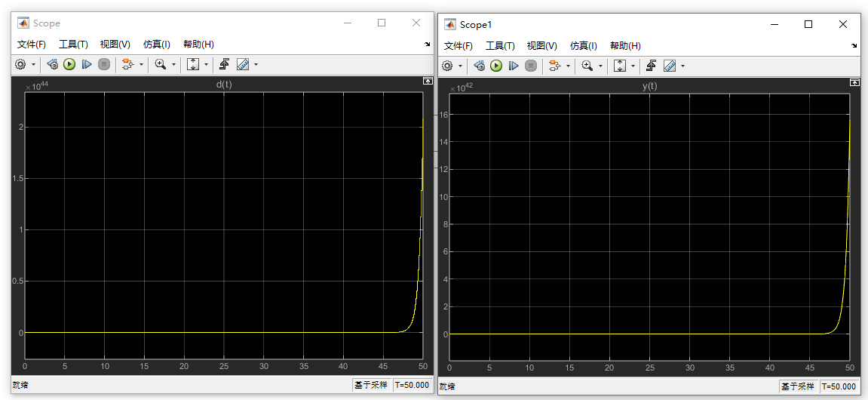Open 文件(F) menu in Scope1 window

tap(459, 46)
